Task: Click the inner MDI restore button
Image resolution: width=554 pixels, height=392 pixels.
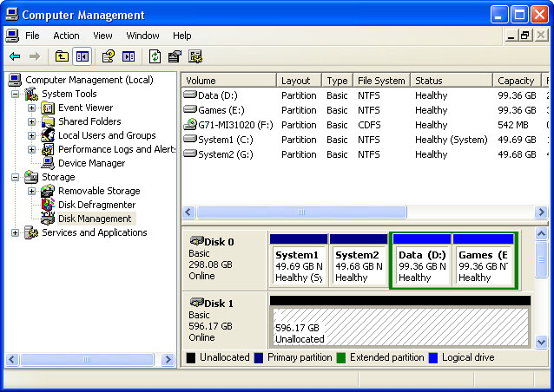Action: (524, 36)
